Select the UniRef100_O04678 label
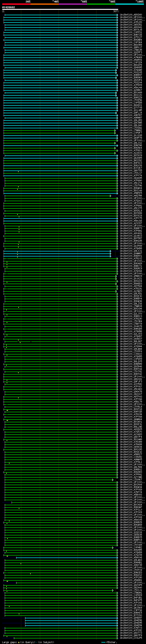The image size is (146, 644). click(x=131, y=326)
